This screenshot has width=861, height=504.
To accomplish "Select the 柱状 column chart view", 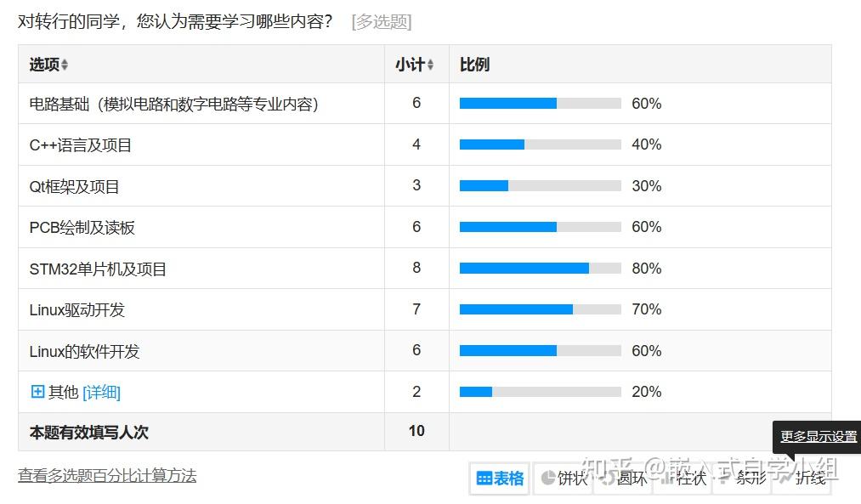I will 685,479.
